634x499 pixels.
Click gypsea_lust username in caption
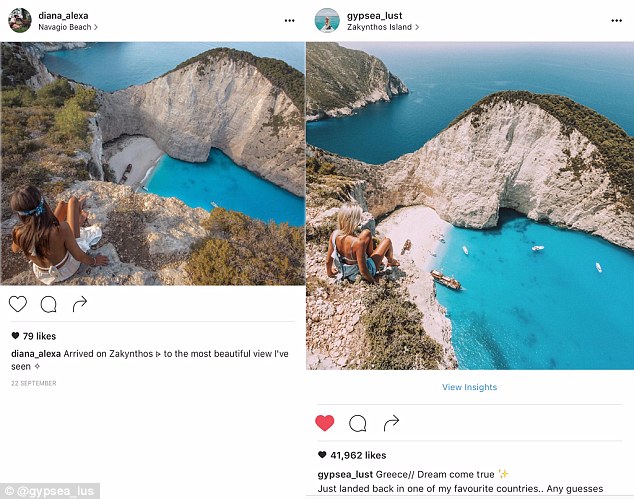pyautogui.click(x=345, y=473)
